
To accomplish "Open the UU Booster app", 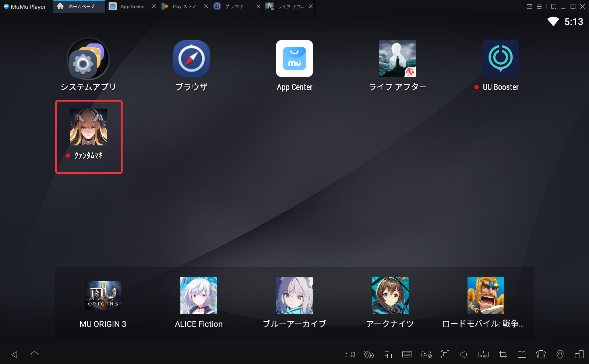I will coord(501,59).
